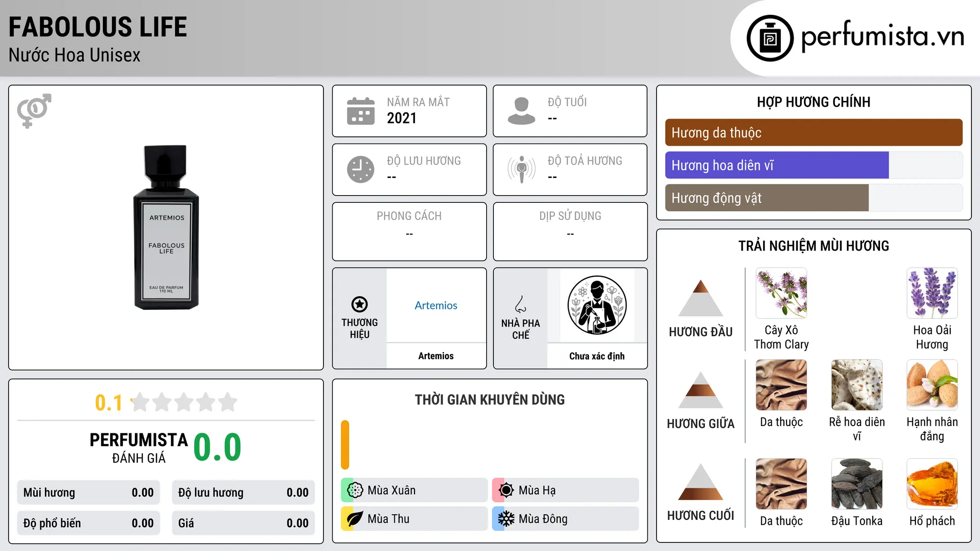Image resolution: width=980 pixels, height=551 pixels.
Task: Click the launch year value 2021
Action: click(x=401, y=118)
